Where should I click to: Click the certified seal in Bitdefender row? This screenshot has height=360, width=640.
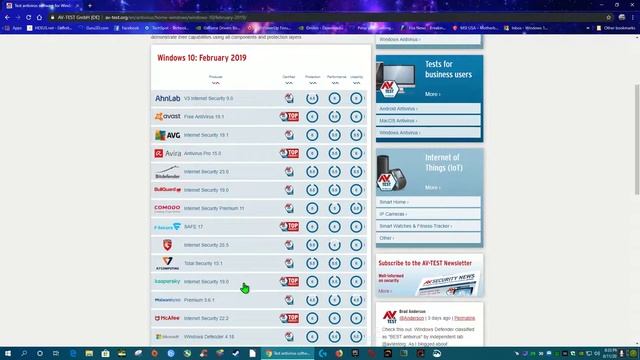(289, 171)
